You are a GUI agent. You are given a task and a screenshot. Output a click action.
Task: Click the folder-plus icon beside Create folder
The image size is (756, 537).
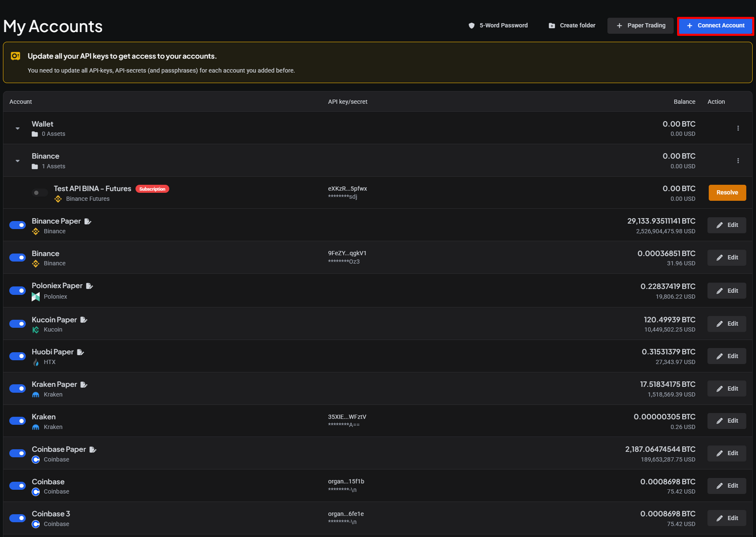pos(551,26)
